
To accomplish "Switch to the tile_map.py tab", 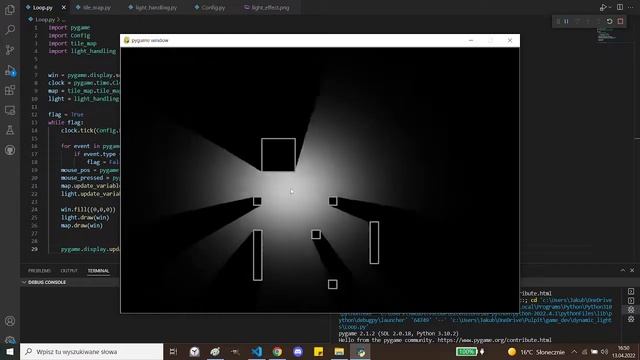I will (96, 7).
